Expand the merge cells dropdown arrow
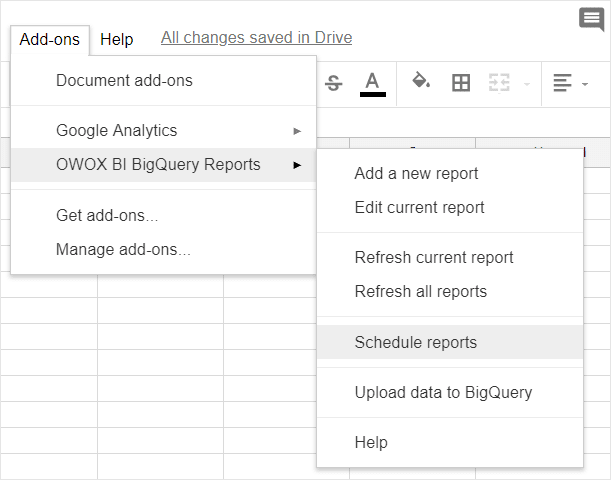 click(526, 84)
